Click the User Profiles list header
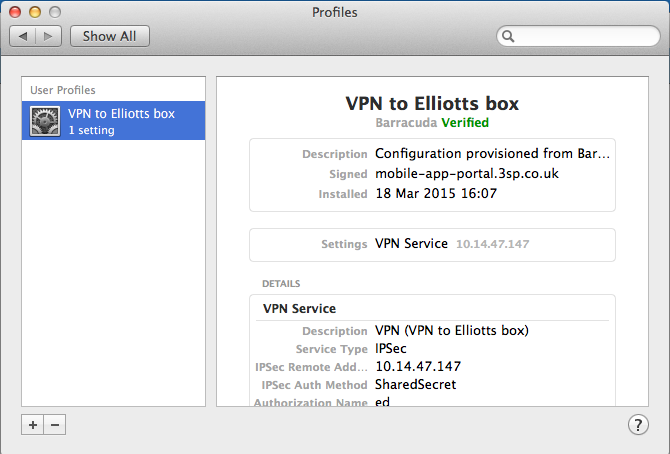 point(63,90)
